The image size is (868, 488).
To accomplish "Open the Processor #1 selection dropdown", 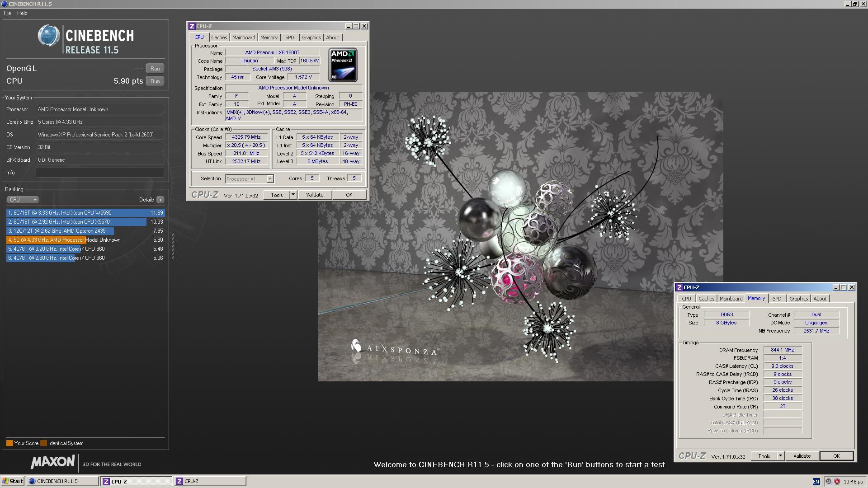I will point(250,179).
